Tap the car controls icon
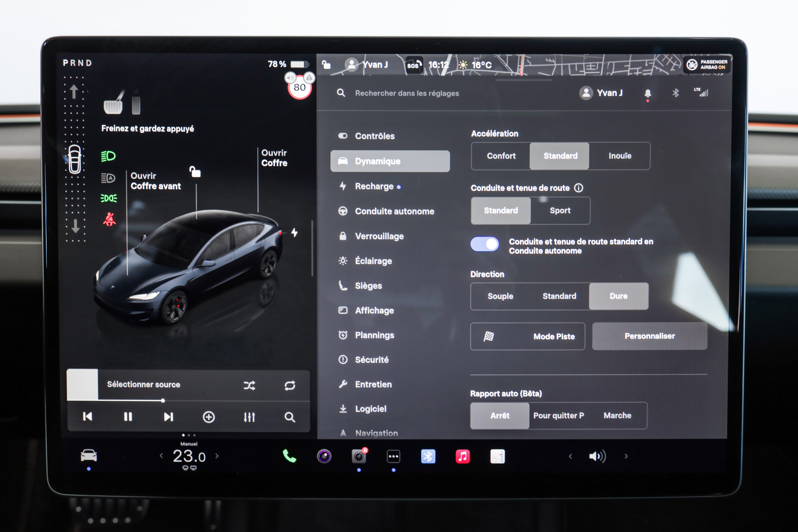 point(89,456)
